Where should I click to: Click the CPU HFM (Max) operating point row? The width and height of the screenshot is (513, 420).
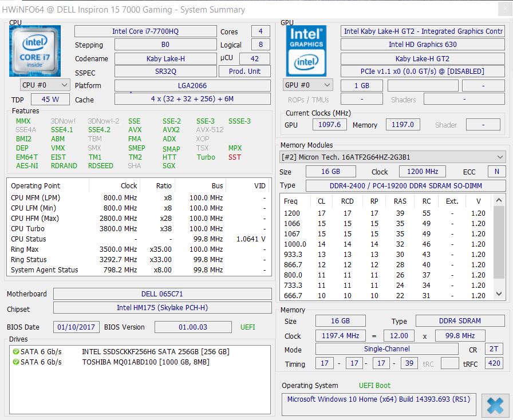(139, 218)
